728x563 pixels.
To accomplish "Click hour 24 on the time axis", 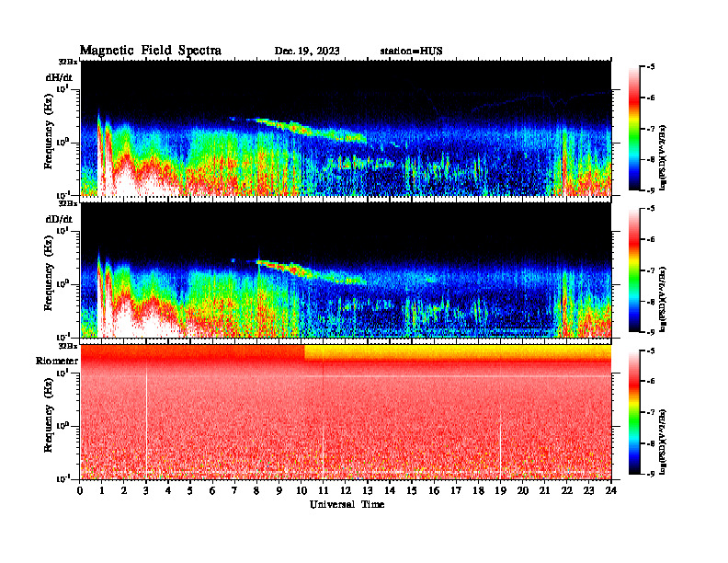I will click(611, 490).
